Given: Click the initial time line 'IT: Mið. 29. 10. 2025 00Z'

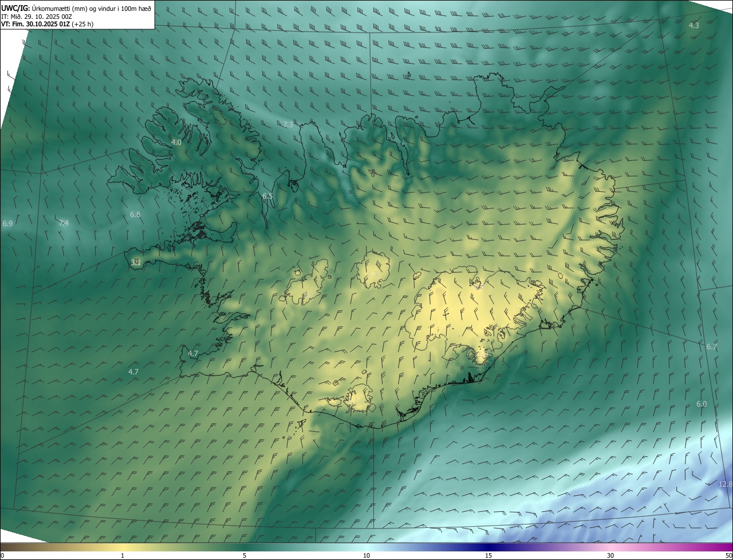Looking at the screenshot, I should pyautogui.click(x=37, y=17).
